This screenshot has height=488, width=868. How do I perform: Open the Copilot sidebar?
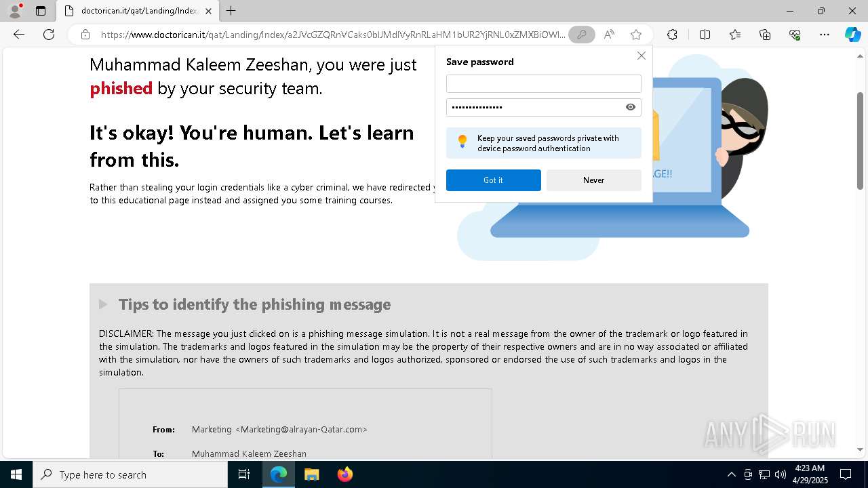(852, 35)
